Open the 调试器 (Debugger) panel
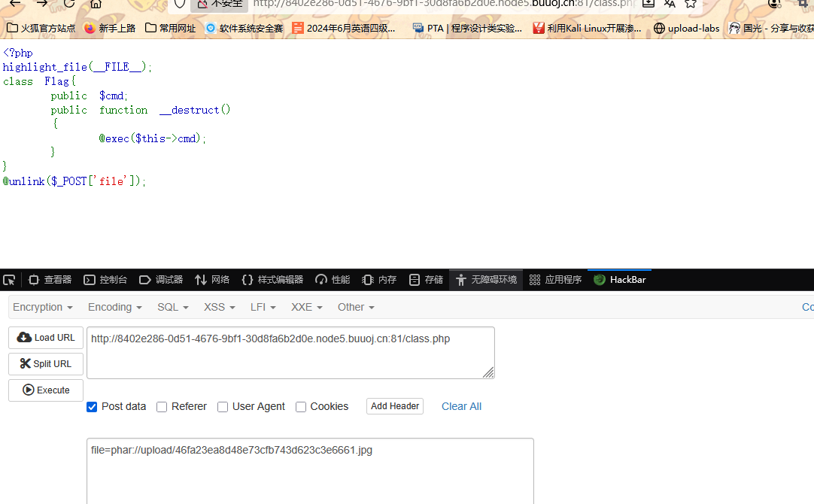 coord(161,280)
